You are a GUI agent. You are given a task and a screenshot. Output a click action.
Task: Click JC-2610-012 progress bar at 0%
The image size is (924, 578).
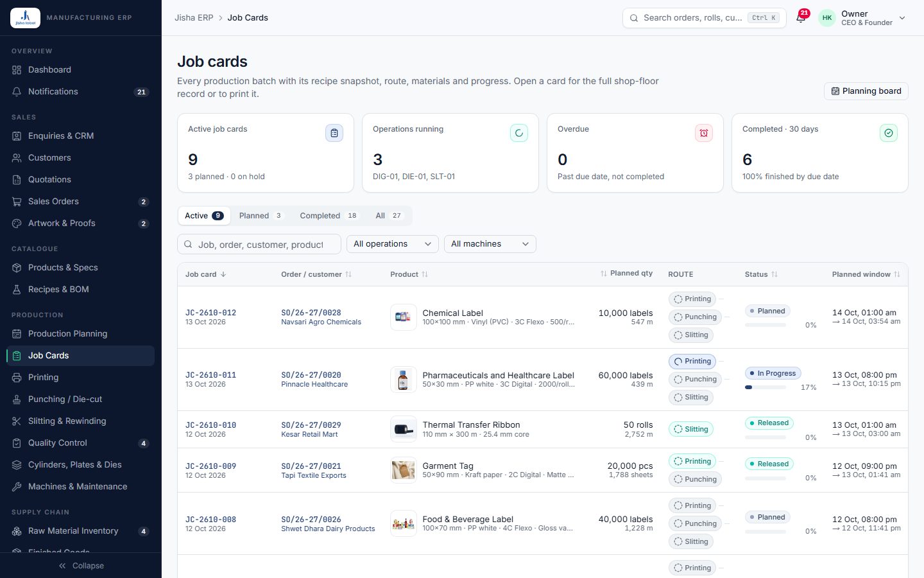(x=766, y=325)
